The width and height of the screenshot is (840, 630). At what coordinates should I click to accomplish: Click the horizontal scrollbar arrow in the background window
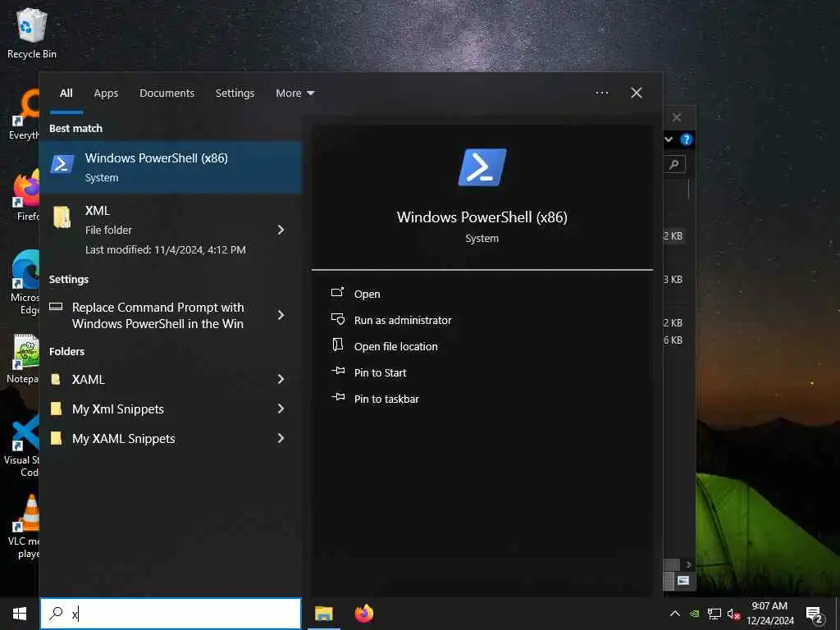tap(688, 564)
